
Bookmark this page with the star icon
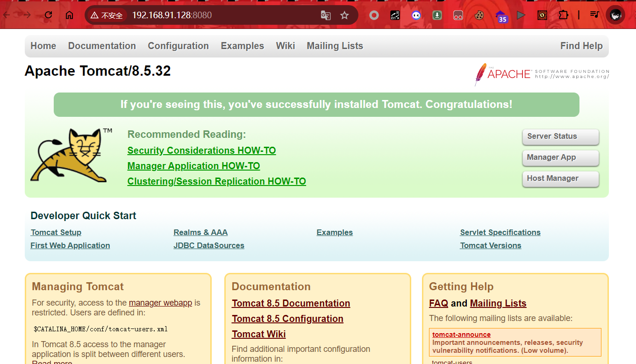[344, 15]
